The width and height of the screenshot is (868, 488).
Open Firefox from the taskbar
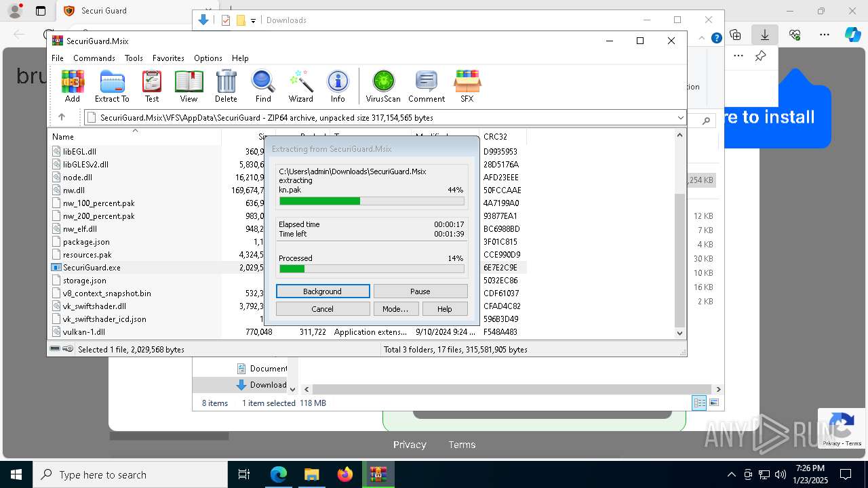coord(345,474)
